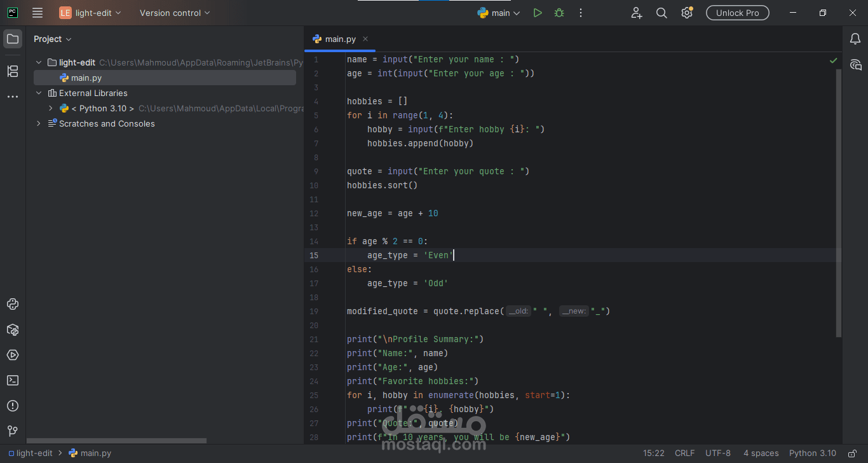868x463 pixels.
Task: Run the main configuration
Action: pos(538,13)
